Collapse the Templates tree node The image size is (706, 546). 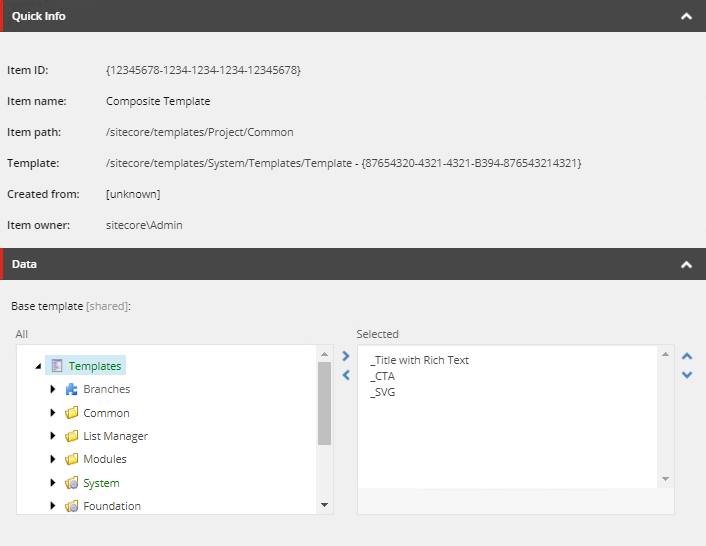point(38,366)
